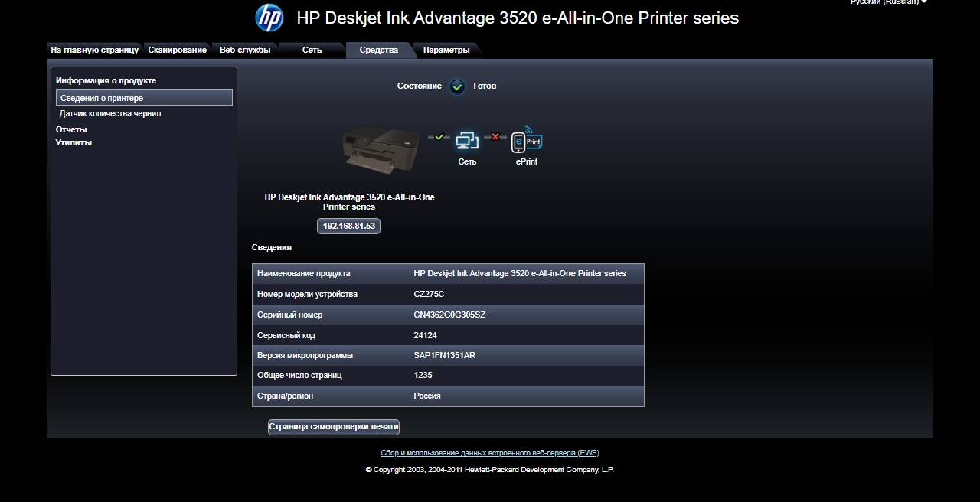The height and width of the screenshot is (502, 980).
Task: Click the Общее число страниц label
Action: (299, 376)
